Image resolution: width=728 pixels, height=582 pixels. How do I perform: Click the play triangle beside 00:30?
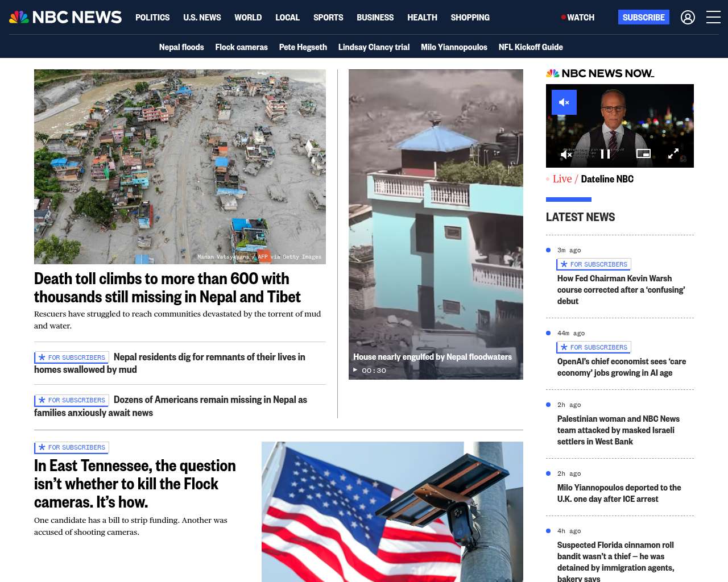(355, 370)
